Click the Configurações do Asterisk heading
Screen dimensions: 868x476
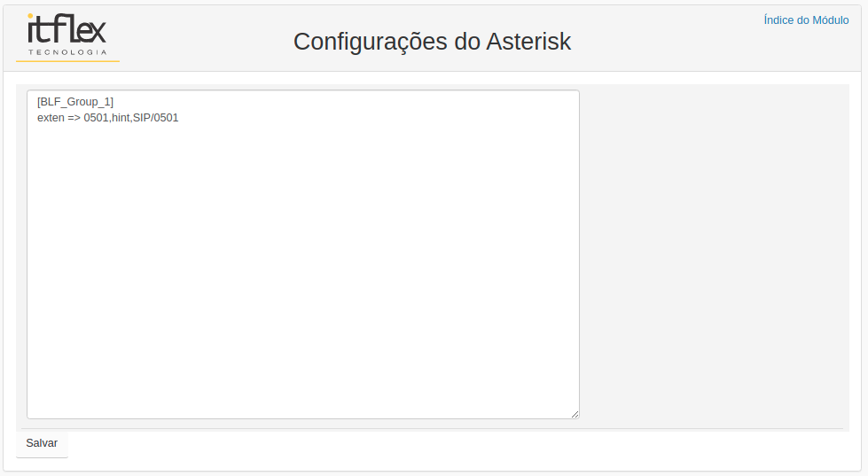pos(432,42)
